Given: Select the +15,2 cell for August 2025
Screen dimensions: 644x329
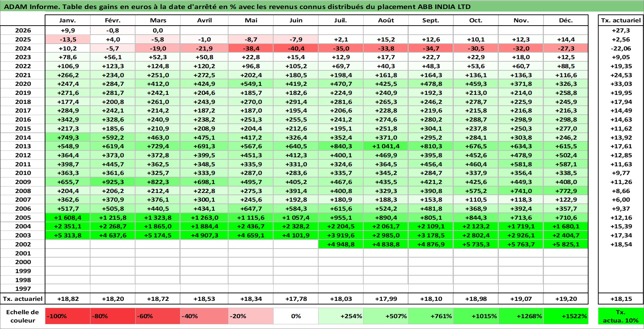Looking at the screenshot, I should coord(386,39).
